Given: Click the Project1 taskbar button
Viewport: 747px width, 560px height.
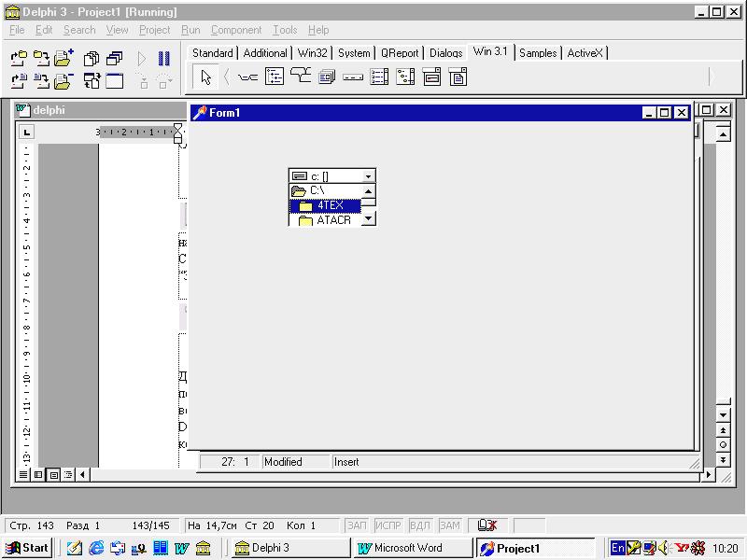Looking at the screenshot, I should (535, 548).
